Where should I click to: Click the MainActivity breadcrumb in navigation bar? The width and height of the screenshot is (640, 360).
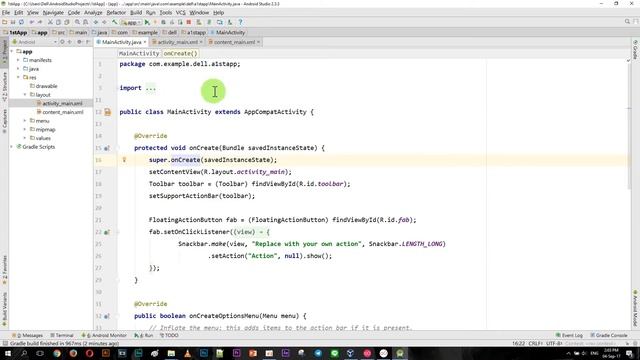tap(228, 32)
